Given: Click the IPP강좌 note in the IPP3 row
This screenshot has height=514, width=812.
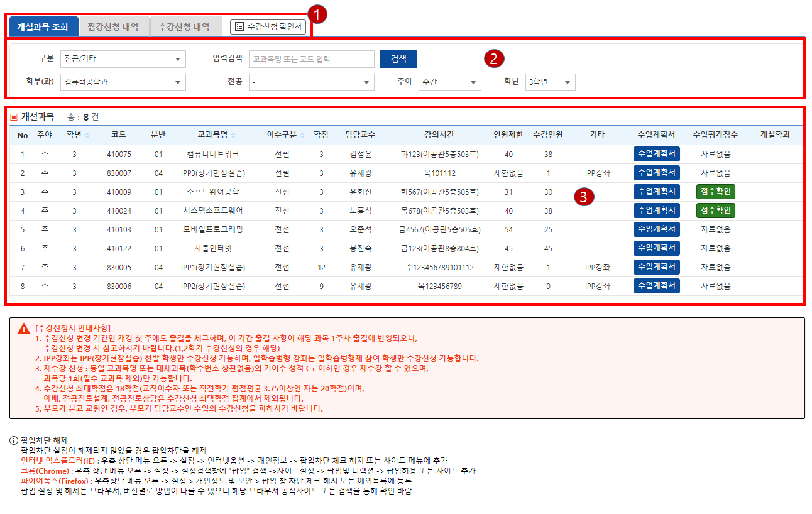Looking at the screenshot, I should pyautogui.click(x=597, y=173).
